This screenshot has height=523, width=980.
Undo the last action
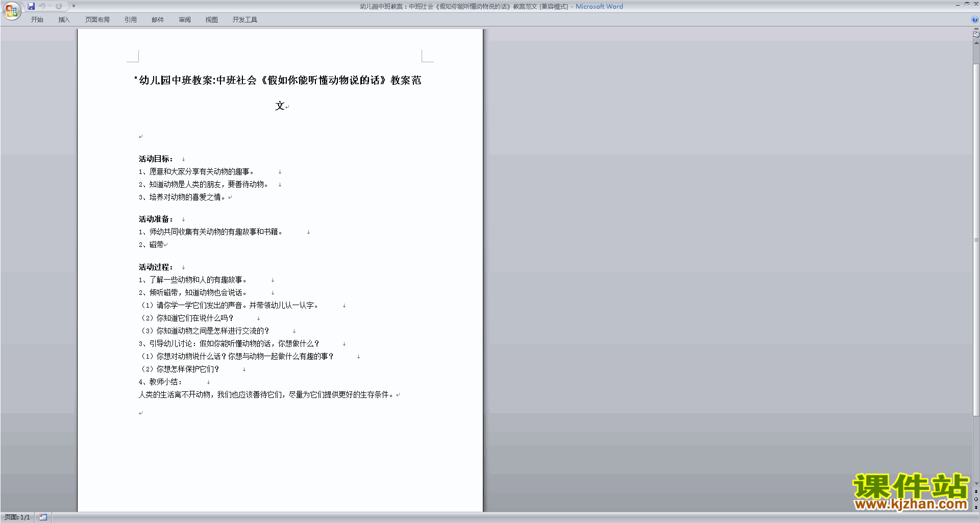[42, 6]
